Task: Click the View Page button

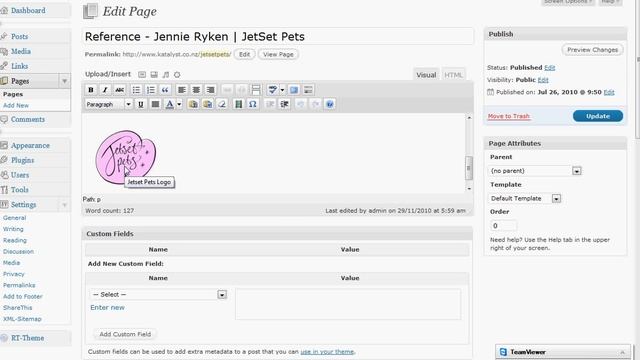Action: coord(278,54)
